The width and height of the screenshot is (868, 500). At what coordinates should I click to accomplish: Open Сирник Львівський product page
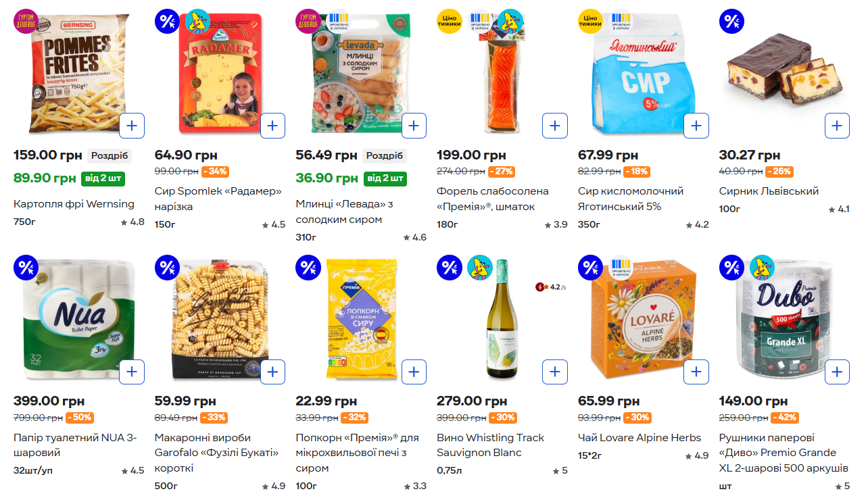point(769,191)
